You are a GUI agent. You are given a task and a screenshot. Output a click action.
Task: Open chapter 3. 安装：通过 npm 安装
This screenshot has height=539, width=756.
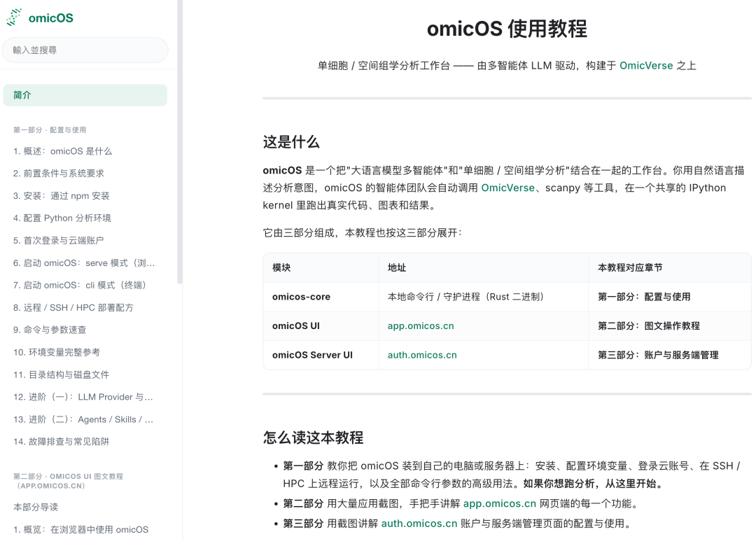pyautogui.click(x=61, y=196)
